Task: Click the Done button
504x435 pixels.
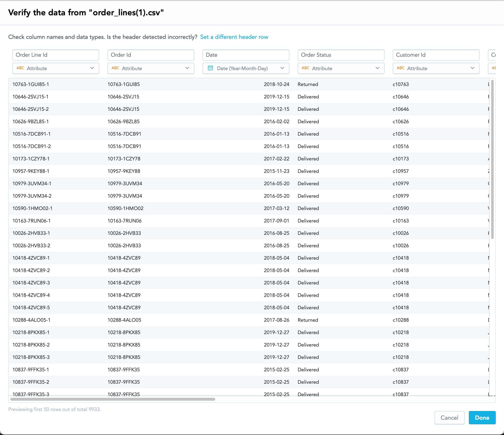Action: 482,417
